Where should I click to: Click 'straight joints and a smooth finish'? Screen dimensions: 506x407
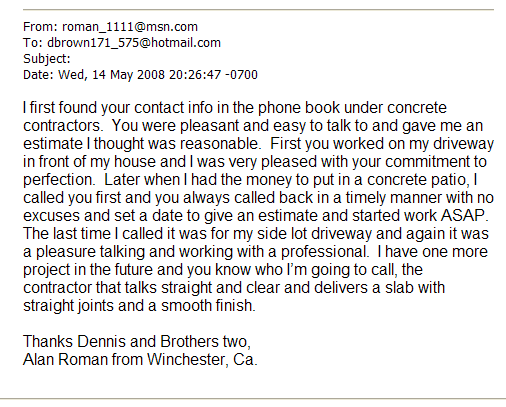click(139, 306)
